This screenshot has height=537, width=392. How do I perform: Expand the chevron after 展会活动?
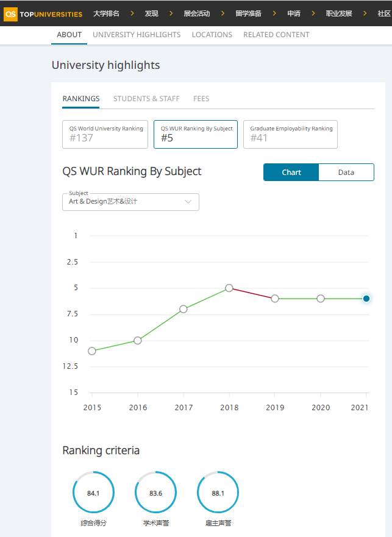pos(223,13)
